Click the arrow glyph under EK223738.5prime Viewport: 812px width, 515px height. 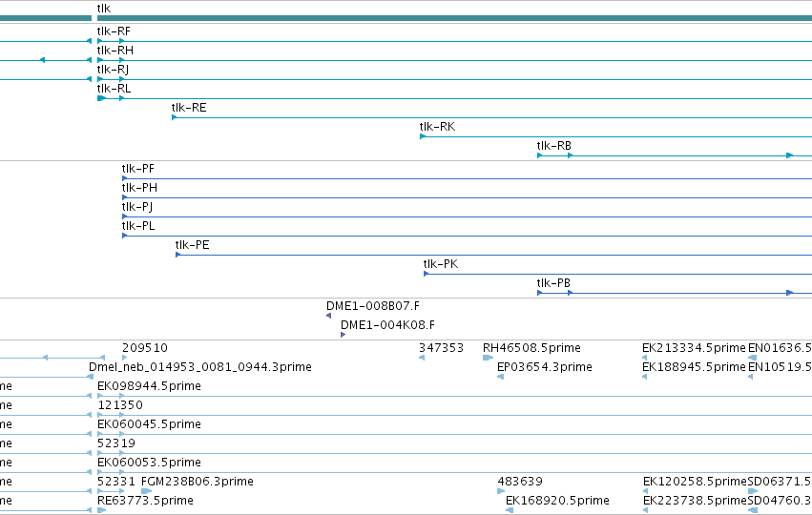[646, 510]
